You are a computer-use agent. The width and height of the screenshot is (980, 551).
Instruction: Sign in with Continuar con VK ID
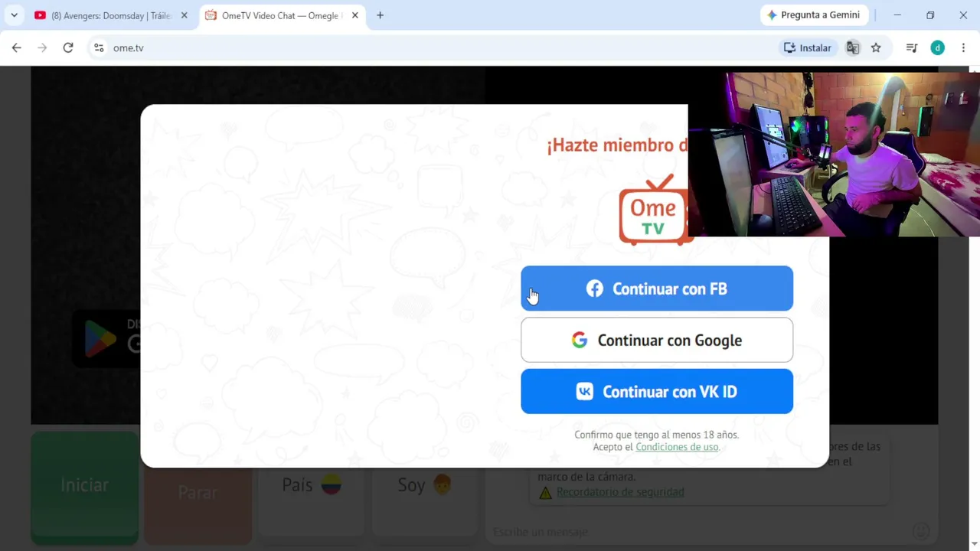[657, 392]
